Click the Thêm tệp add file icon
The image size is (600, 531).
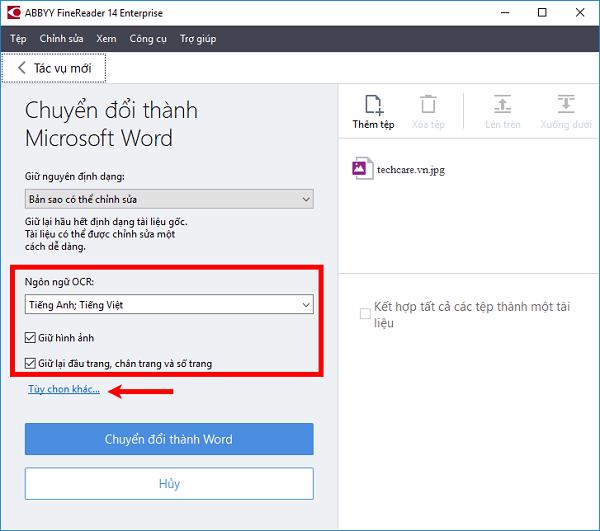[373, 105]
